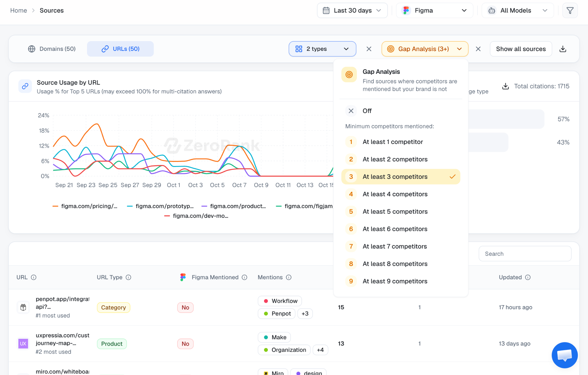Collapse the Gap Analysis (3+) dropdown
The width and height of the screenshot is (588, 375).
[425, 49]
